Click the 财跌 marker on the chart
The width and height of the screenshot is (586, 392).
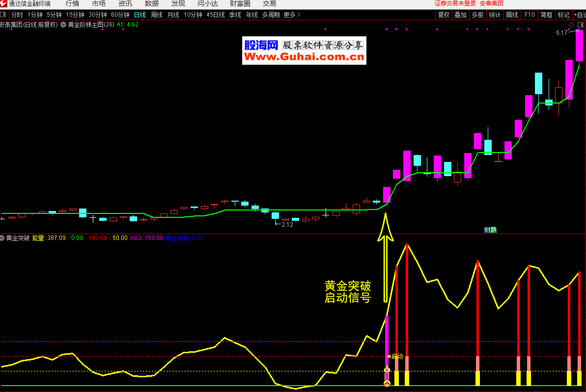(490, 230)
